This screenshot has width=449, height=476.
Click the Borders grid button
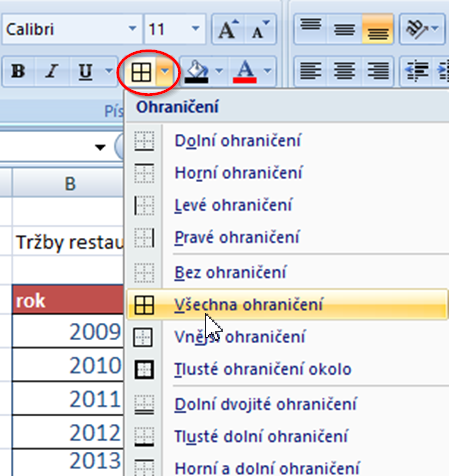coord(141,72)
